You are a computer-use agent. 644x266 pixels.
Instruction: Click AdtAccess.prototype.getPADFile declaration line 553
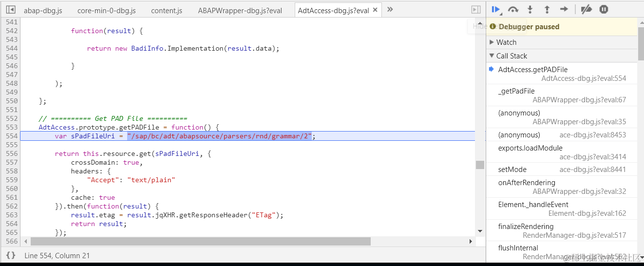point(129,127)
